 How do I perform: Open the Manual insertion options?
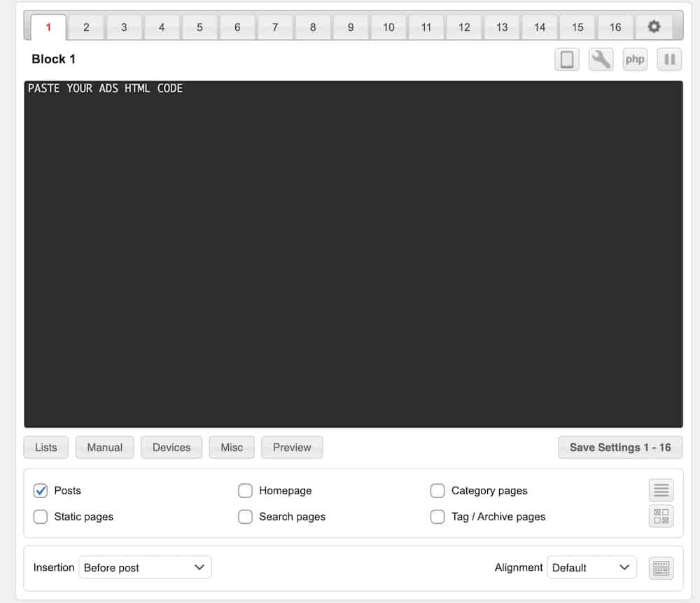tap(105, 447)
